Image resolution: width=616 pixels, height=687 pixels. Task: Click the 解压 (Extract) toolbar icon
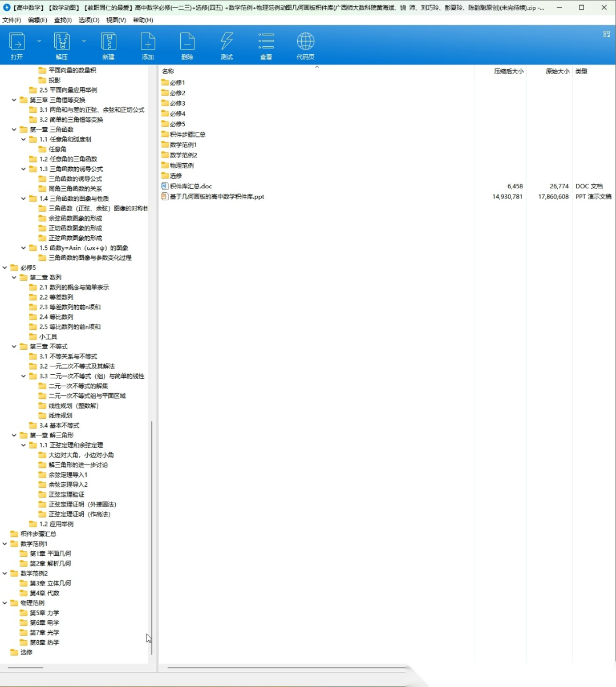click(x=62, y=42)
